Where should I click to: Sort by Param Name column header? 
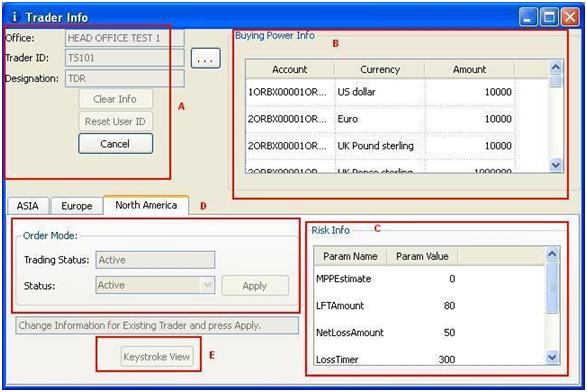[x=350, y=256]
